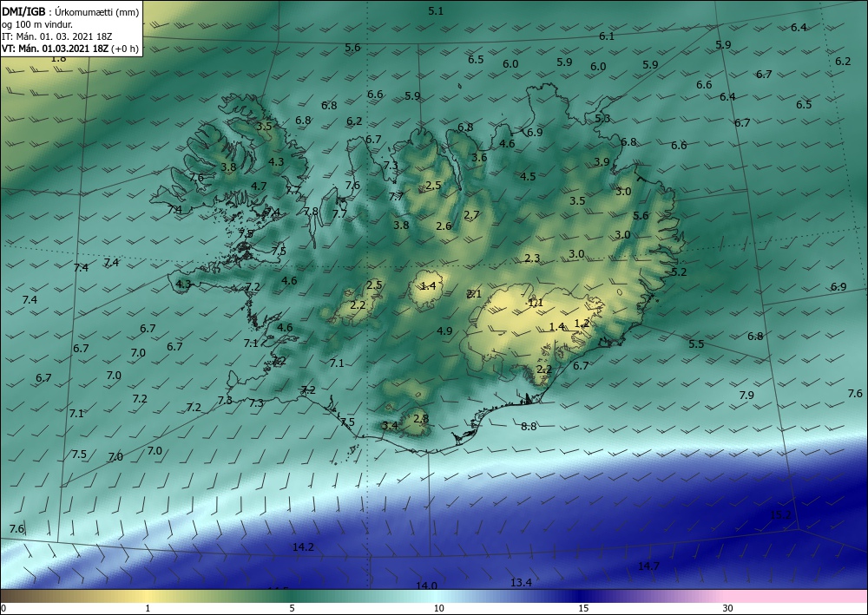Click the map value 6.1
Image resolution: width=868 pixels, height=615 pixels.
pos(607,36)
